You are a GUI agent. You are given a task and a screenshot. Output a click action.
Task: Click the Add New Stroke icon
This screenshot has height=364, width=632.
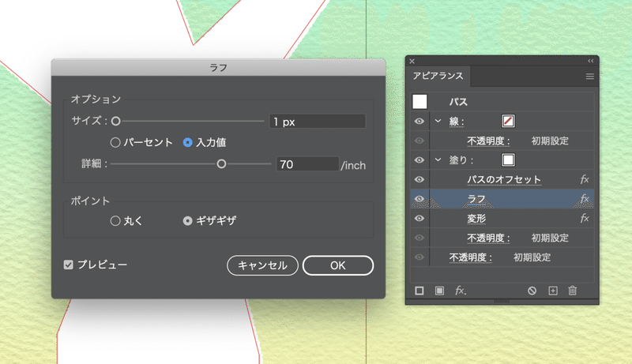419,291
